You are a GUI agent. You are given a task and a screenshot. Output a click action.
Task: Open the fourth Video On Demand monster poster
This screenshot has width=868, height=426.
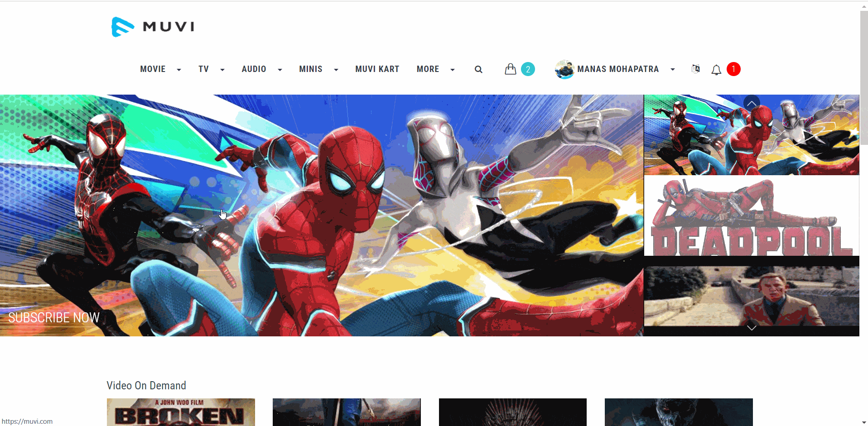pos(679,412)
